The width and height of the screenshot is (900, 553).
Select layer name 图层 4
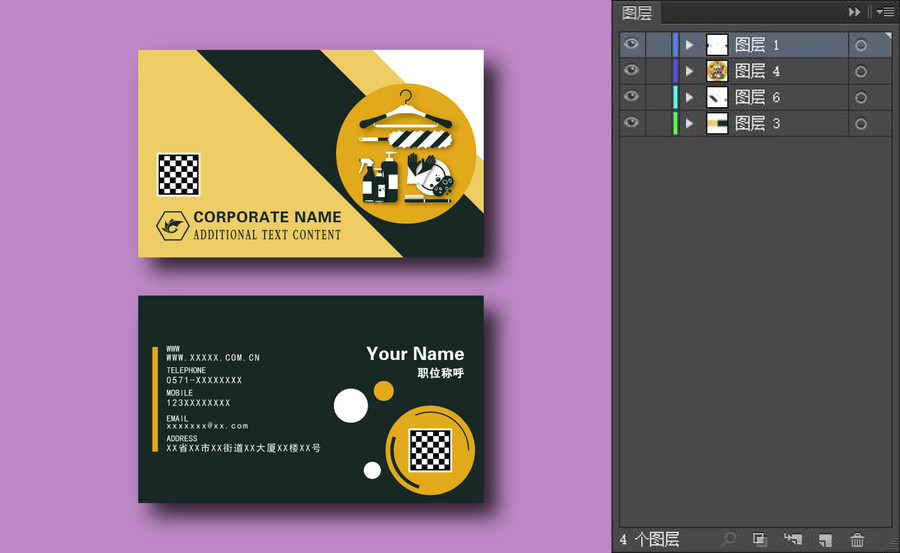point(757,71)
